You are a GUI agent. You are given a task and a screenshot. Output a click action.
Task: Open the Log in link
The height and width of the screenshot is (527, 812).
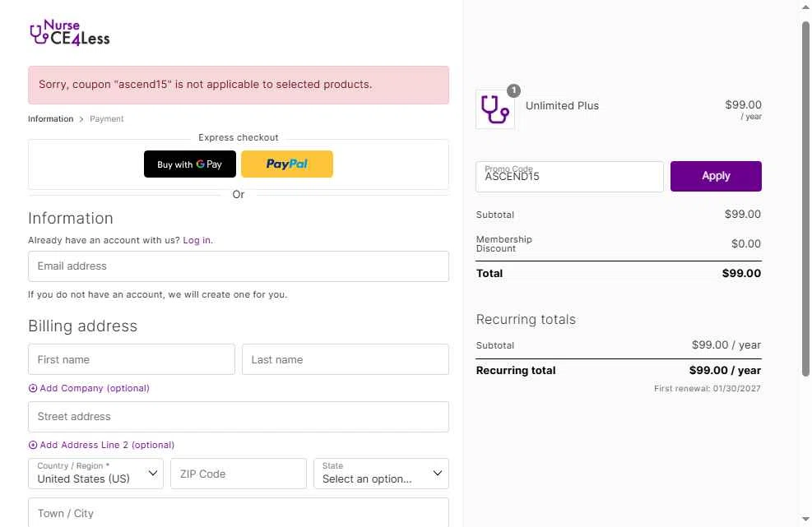197,240
